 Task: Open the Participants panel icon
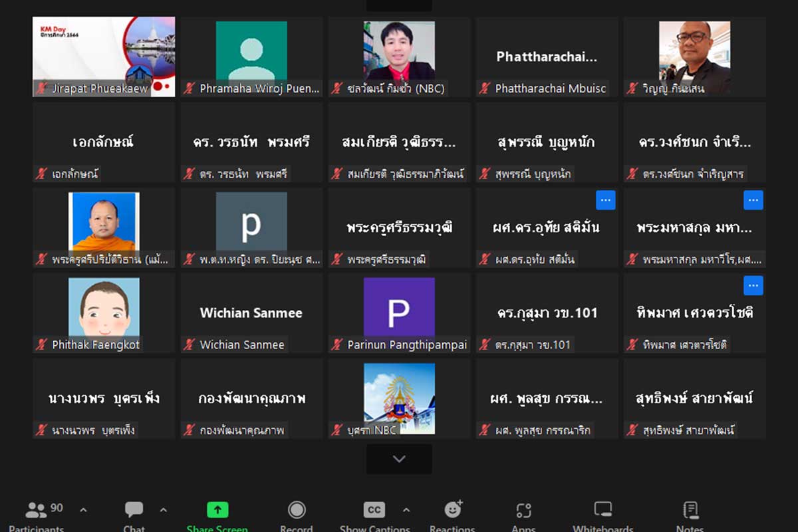click(x=37, y=511)
